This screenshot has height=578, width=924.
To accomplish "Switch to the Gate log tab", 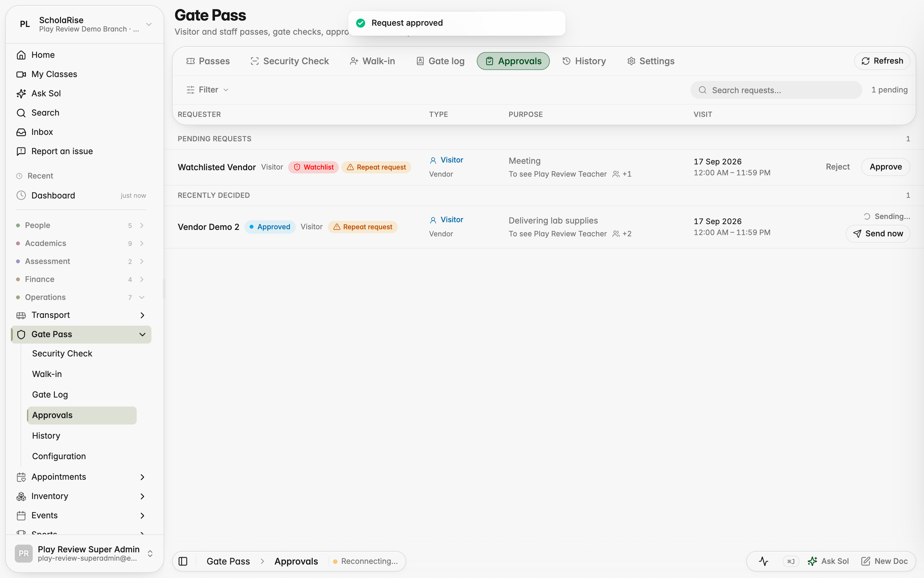I will click(x=440, y=61).
